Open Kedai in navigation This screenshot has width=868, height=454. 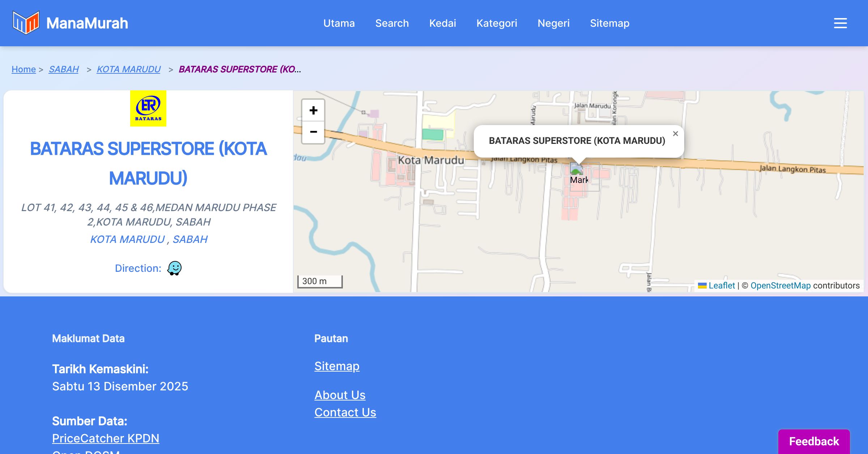point(442,23)
